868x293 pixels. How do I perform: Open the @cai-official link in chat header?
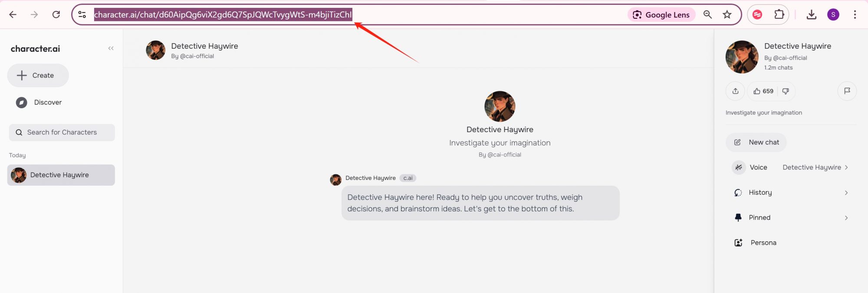pyautogui.click(x=197, y=56)
